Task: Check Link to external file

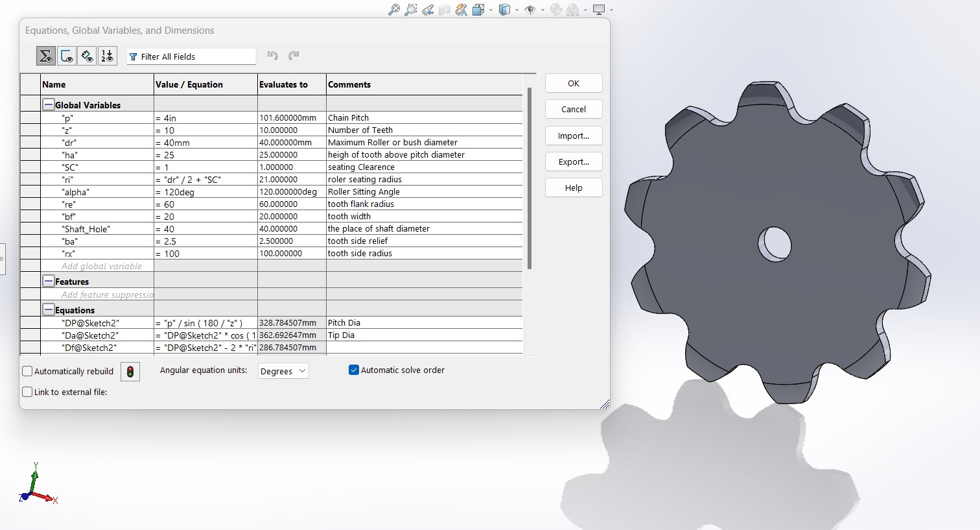Action: 27,392
